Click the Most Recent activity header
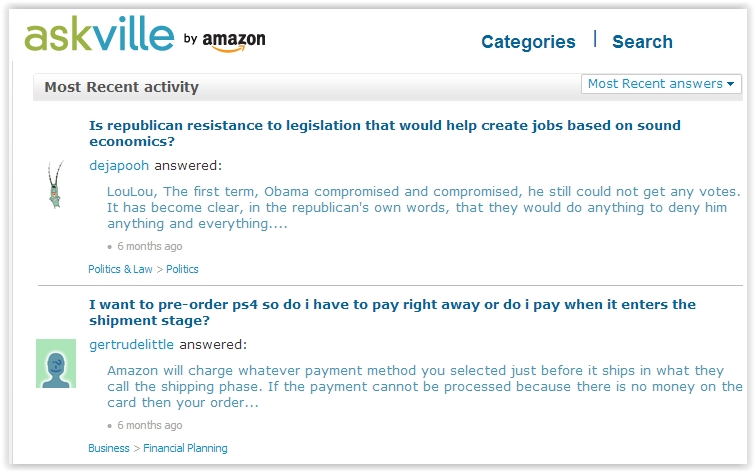Image resolution: width=755 pixels, height=472 pixels. [122, 87]
